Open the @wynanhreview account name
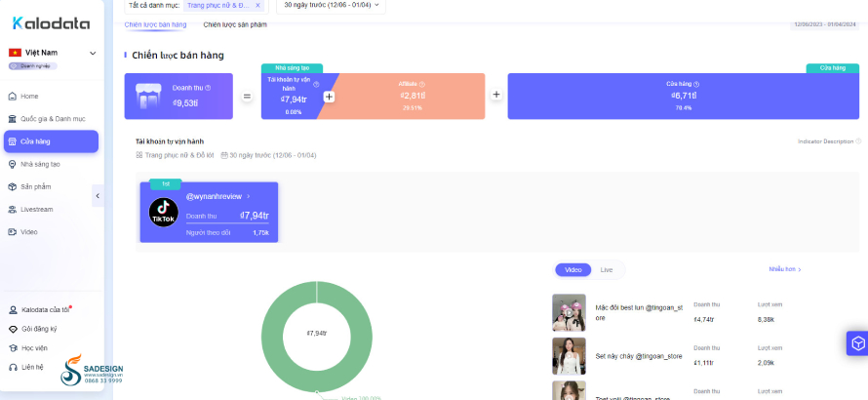868x400 pixels. (x=214, y=196)
